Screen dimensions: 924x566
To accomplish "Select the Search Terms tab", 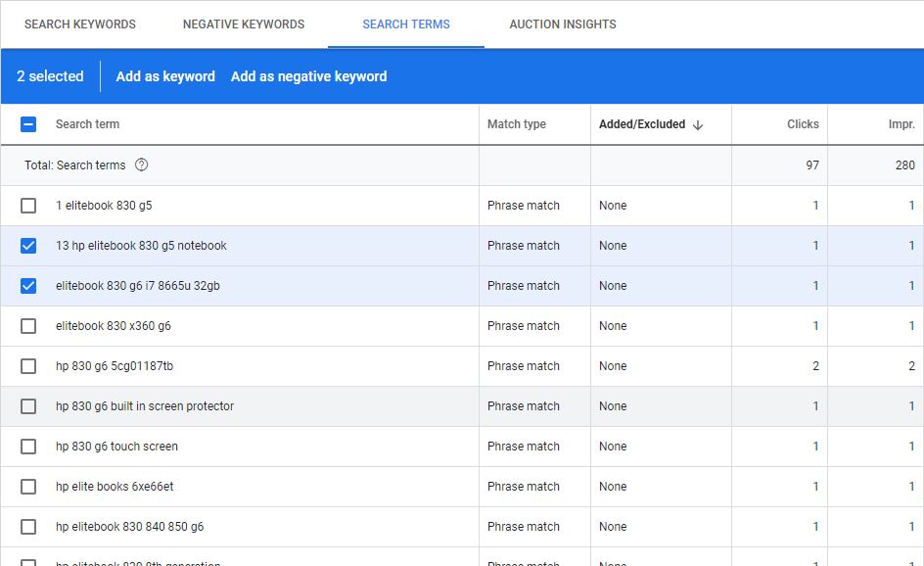I will click(406, 24).
